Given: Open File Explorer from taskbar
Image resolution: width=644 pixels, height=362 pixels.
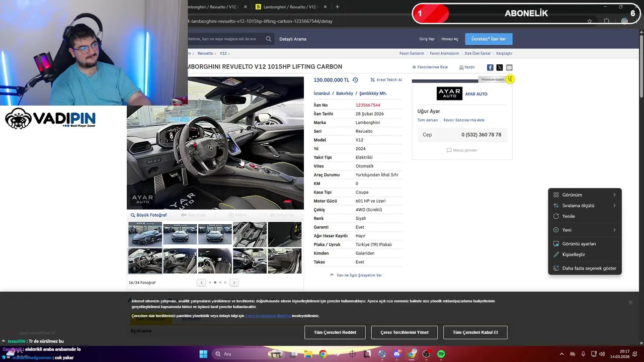Looking at the screenshot, I should (308, 354).
